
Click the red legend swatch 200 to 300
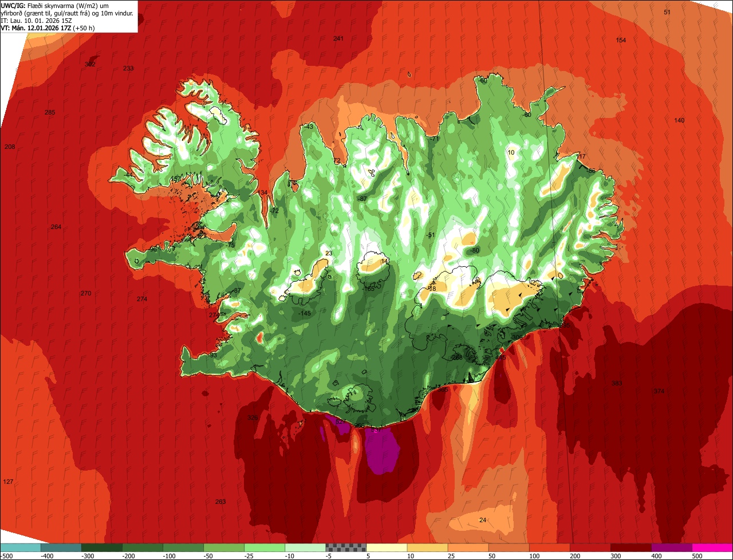tap(590, 547)
